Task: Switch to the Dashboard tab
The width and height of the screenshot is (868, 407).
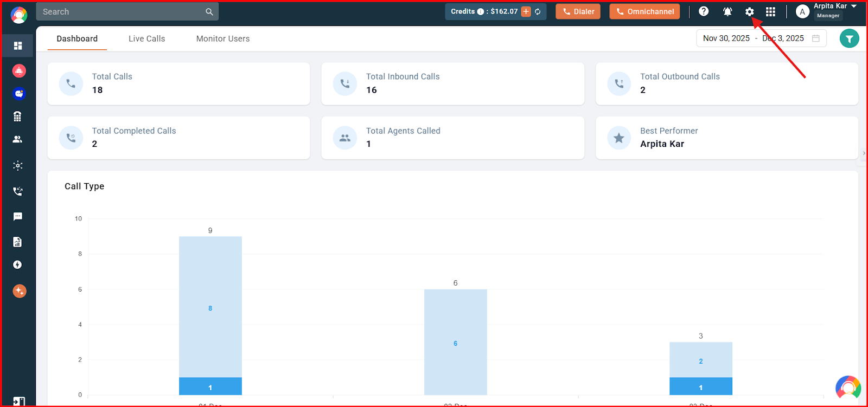Action: pos(77,38)
